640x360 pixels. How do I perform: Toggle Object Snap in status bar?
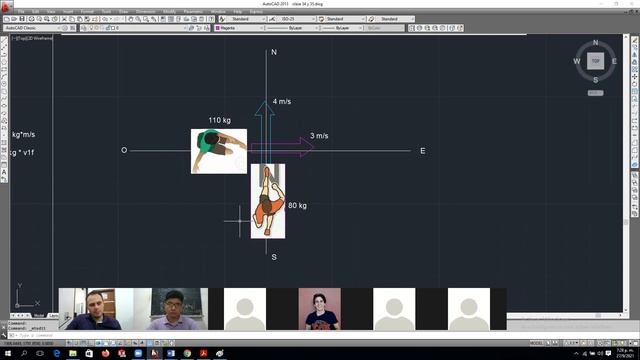pyautogui.click(x=106, y=343)
